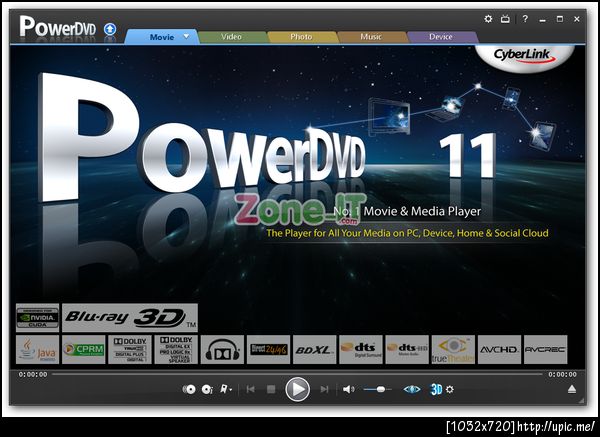Click the Dolby Headphone badge
The height and width of the screenshot is (437, 600).
pos(222,349)
